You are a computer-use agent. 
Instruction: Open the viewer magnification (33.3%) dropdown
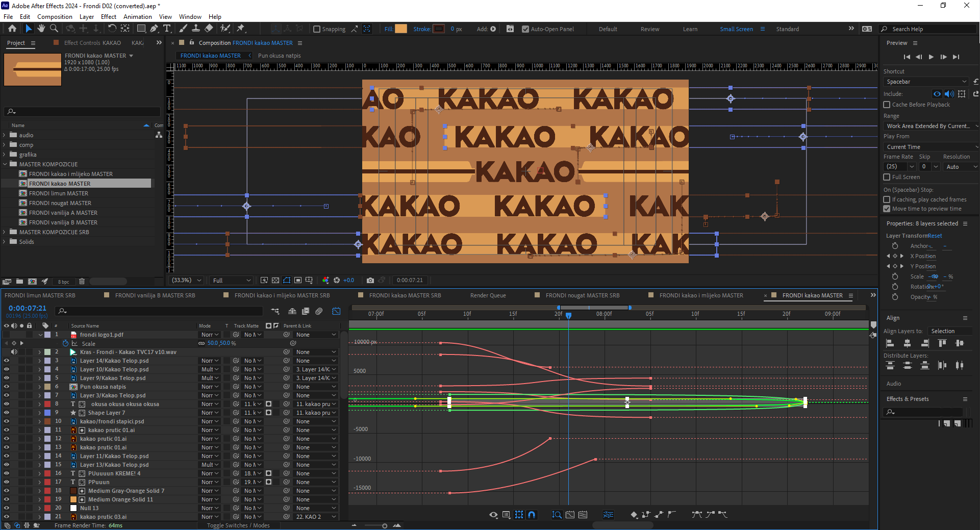(187, 280)
